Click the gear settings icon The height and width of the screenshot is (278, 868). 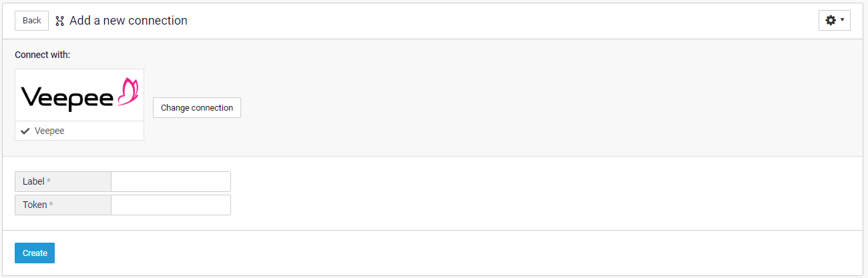pyautogui.click(x=831, y=21)
